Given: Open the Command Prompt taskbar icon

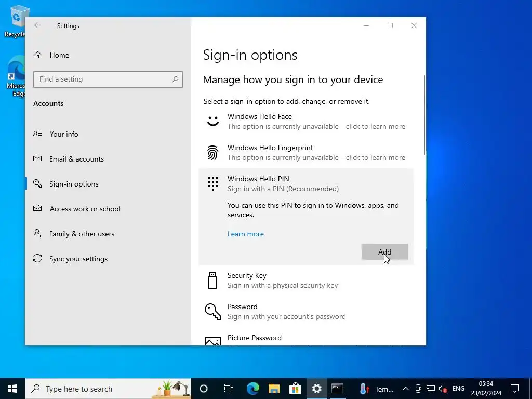Looking at the screenshot, I should [338, 389].
